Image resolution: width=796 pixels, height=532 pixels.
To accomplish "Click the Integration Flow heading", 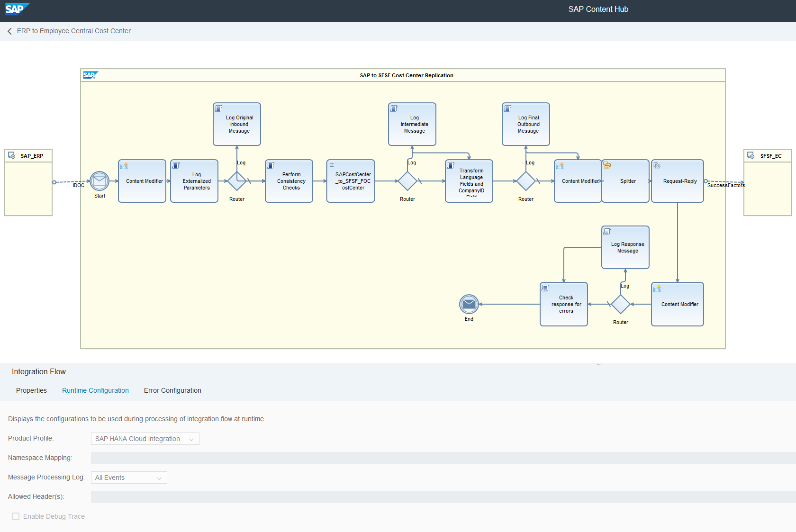I will 39,372.
